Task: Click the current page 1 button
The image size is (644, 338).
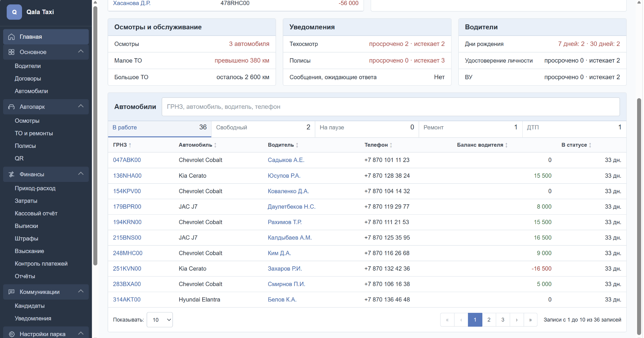Action: [x=475, y=320]
